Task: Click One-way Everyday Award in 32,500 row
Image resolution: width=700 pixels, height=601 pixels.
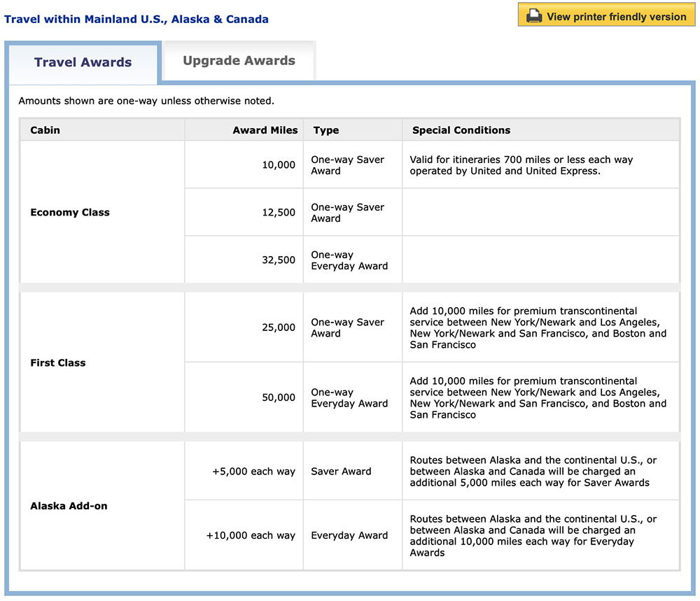Action: (x=349, y=260)
